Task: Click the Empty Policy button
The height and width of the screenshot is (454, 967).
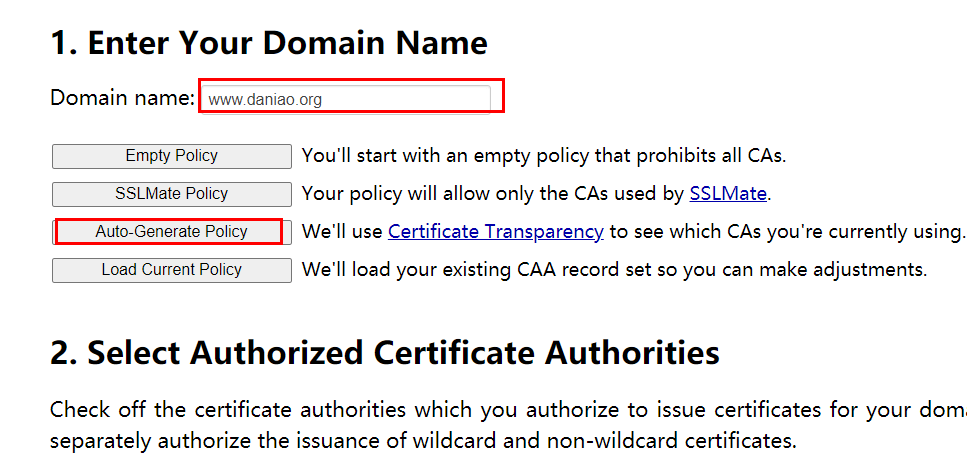Action: [171, 156]
